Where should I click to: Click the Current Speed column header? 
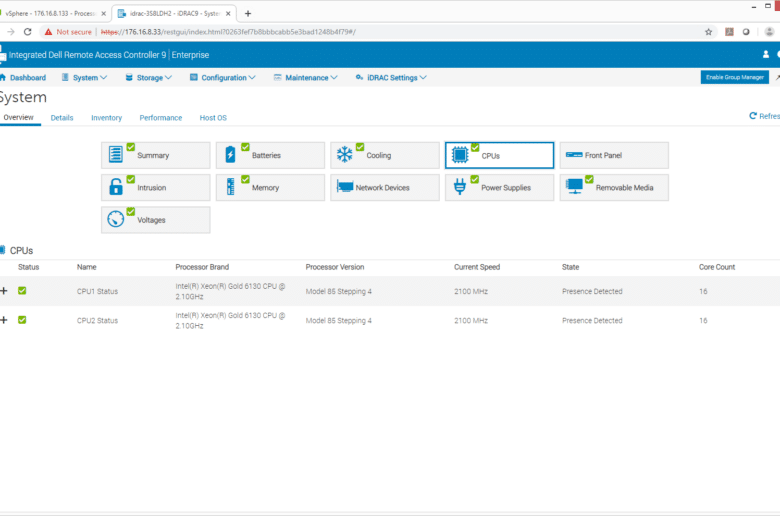tap(477, 267)
